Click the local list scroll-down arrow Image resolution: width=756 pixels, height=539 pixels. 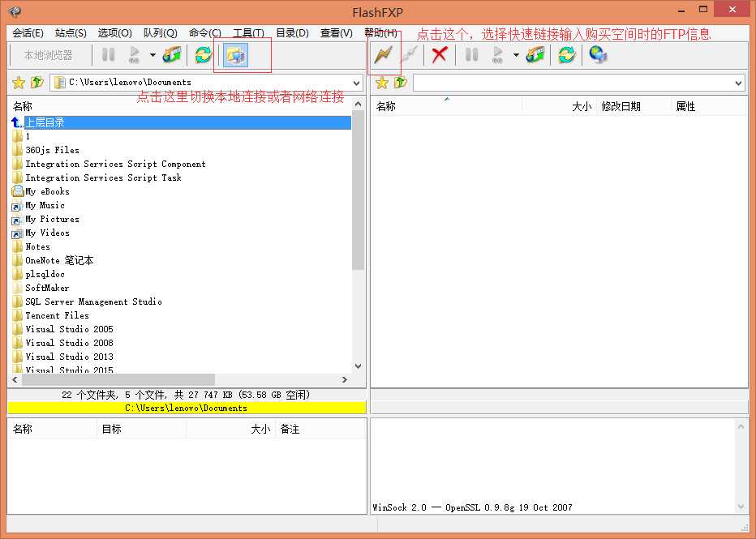(358, 366)
